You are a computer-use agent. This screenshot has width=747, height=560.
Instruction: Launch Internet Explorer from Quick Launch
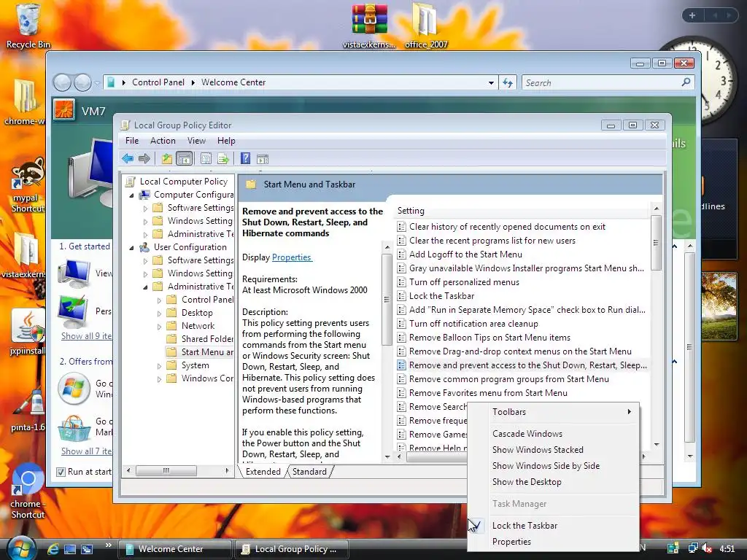(53, 549)
